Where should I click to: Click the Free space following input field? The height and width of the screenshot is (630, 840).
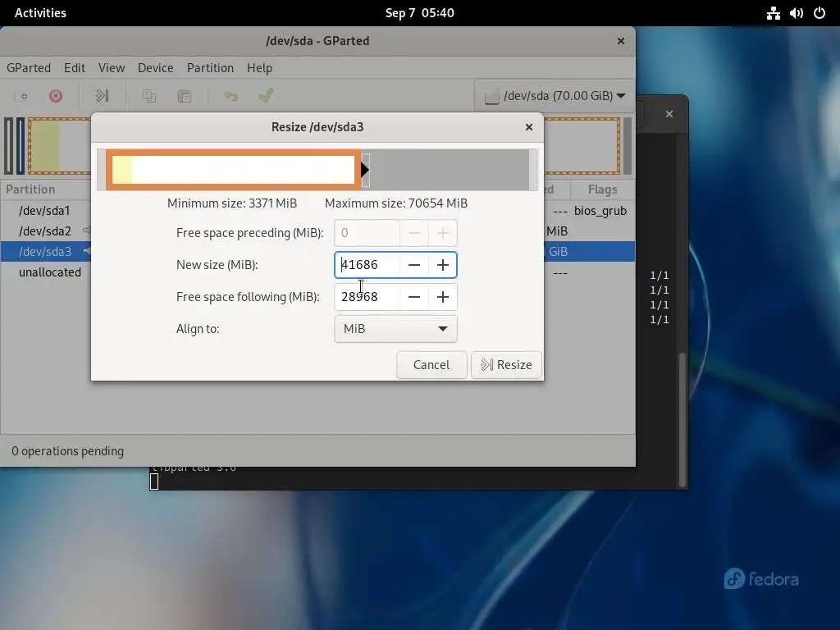(367, 297)
